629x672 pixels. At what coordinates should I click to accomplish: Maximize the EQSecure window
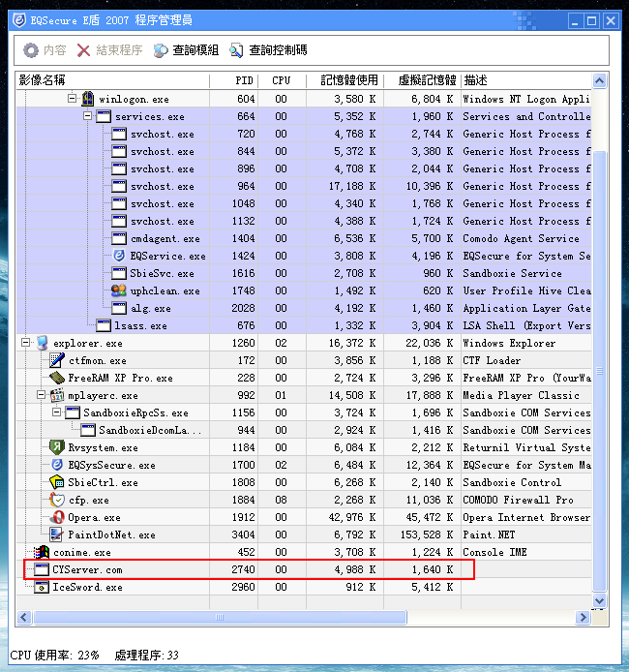pos(592,20)
